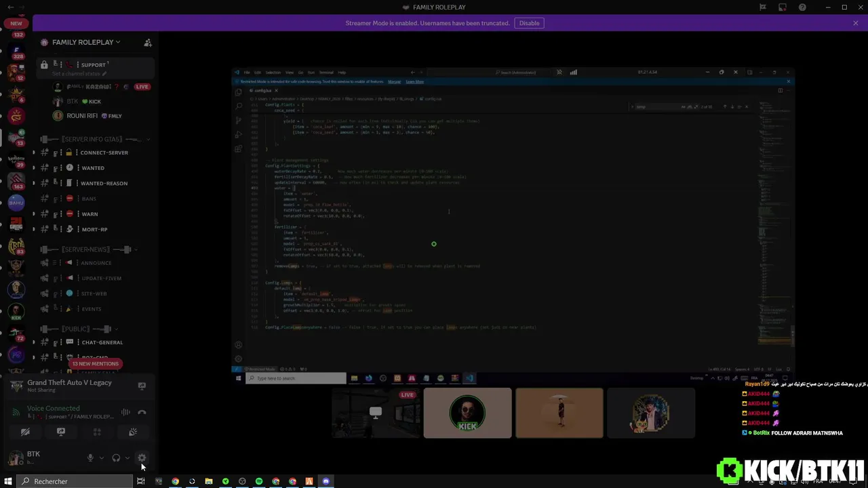The image size is (868, 488).
Task: Click Windows Start button
Action: pos(8,481)
